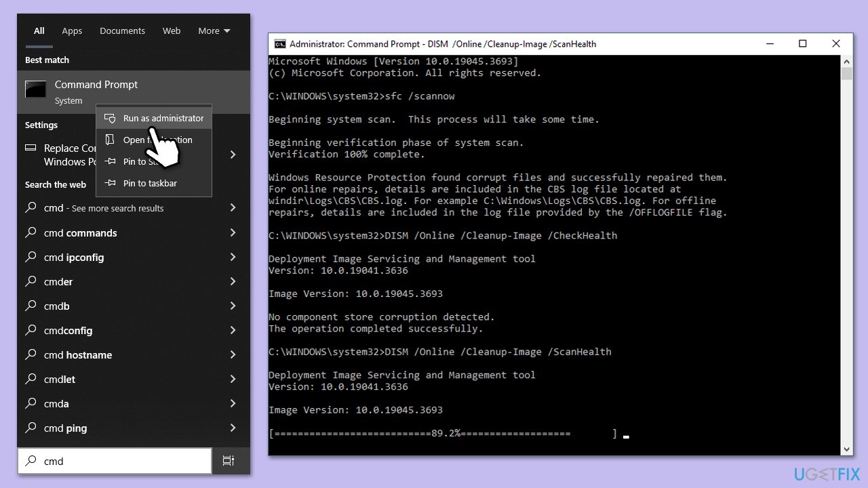The height and width of the screenshot is (488, 868).
Task: Switch to the Apps search tab
Action: 72,31
